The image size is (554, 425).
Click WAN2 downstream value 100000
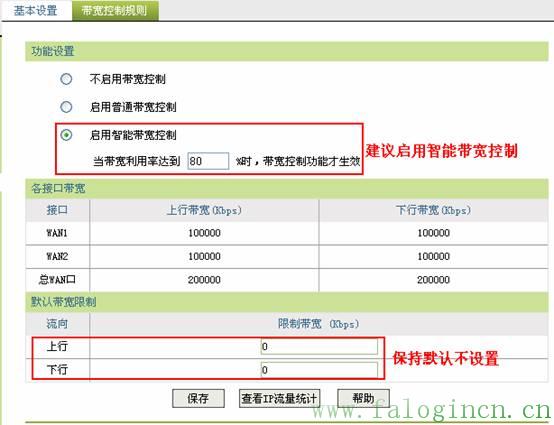coord(434,256)
